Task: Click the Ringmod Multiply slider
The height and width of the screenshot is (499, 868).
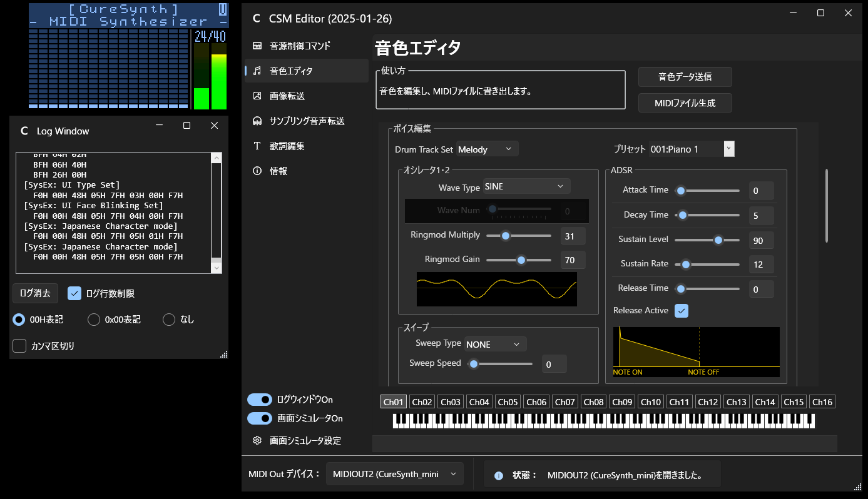Action: click(519, 236)
